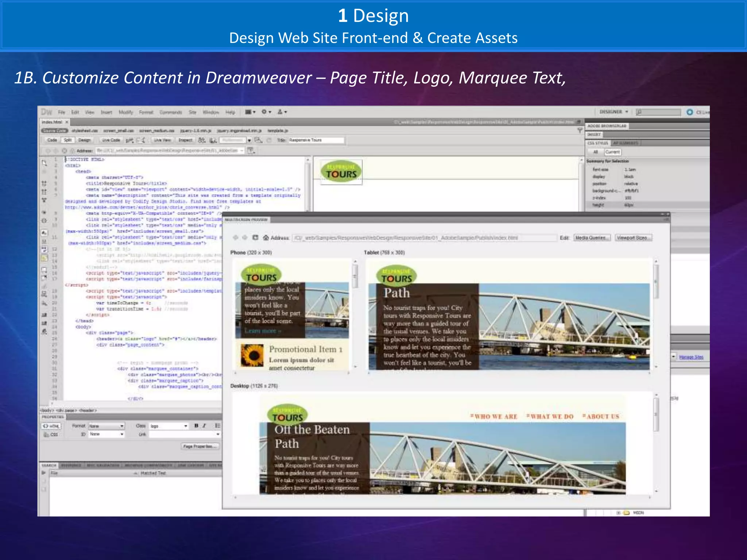Click Media Queries button in Multiscreen Preview

(x=592, y=238)
